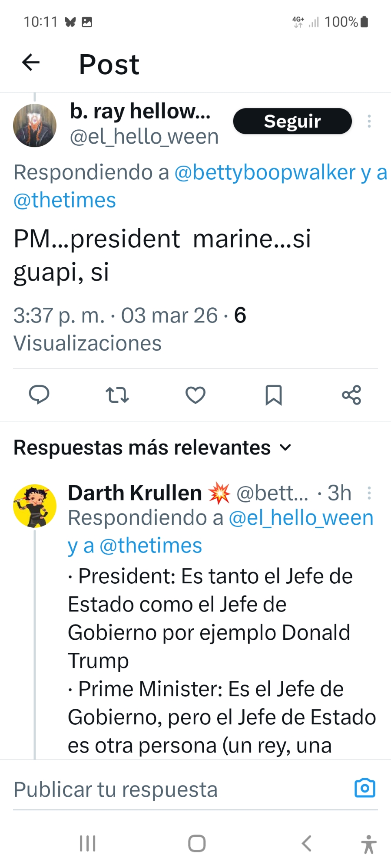Tap the accessibility shortcut icon

click(x=369, y=844)
